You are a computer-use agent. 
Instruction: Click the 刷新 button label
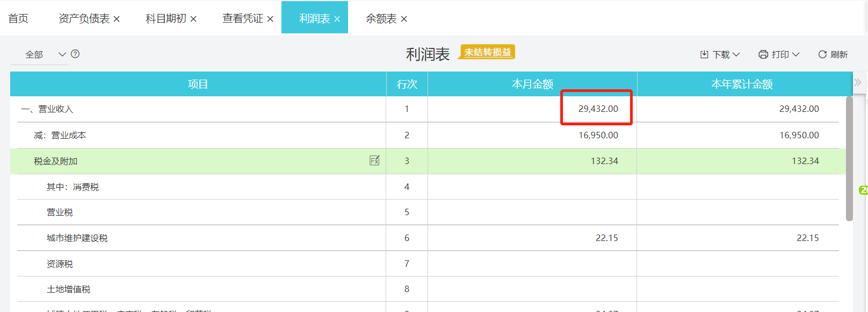838,54
